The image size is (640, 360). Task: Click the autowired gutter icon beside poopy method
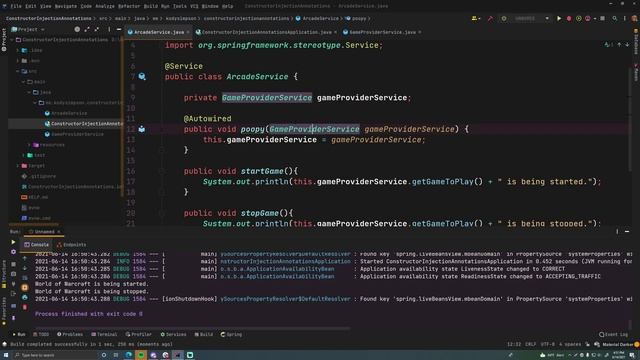pos(142,129)
